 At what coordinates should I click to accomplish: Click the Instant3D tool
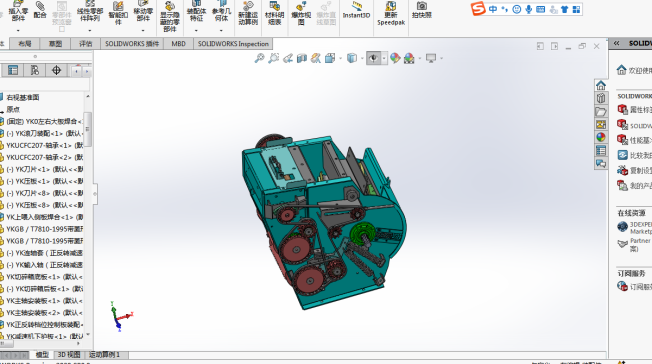[x=356, y=11]
